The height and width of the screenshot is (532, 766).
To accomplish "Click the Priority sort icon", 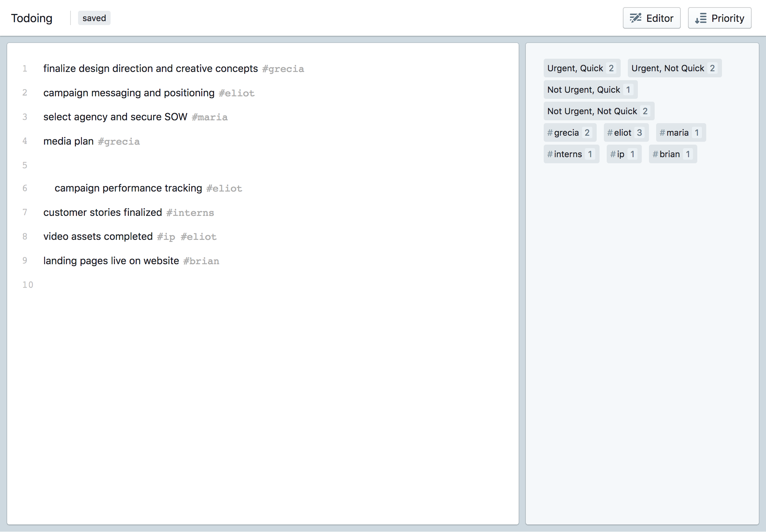I will 701,18.
